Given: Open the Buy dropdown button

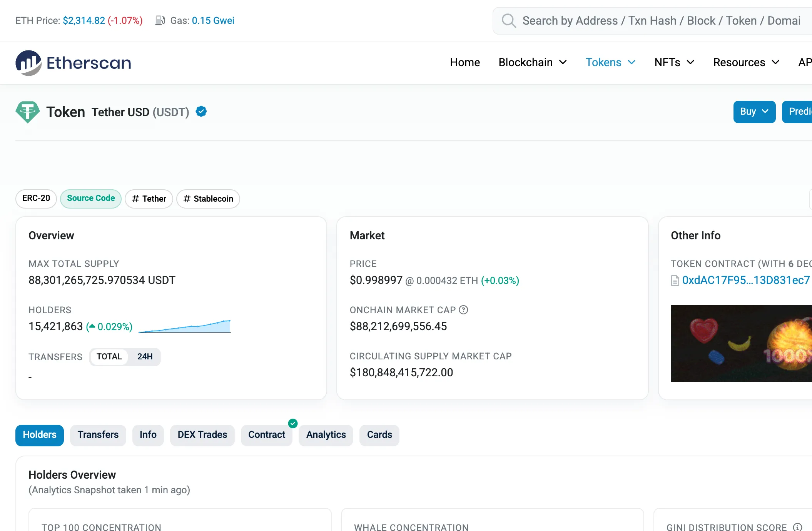Looking at the screenshot, I should click(754, 112).
